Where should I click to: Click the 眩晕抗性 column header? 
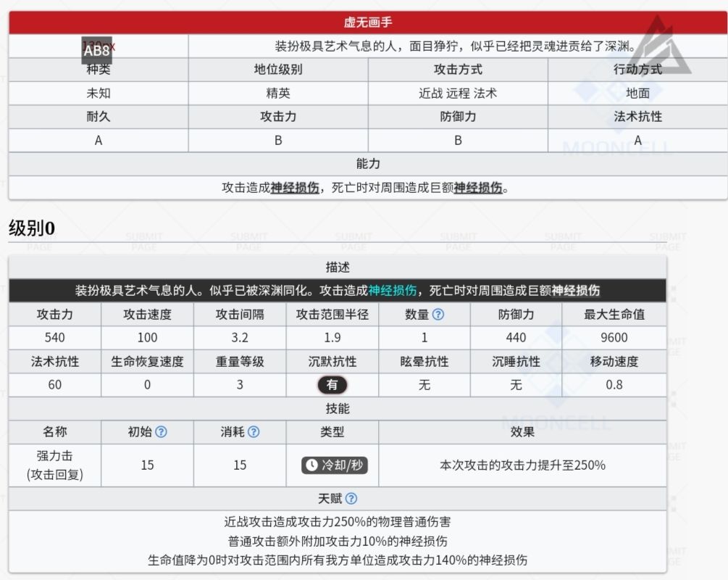click(x=424, y=362)
